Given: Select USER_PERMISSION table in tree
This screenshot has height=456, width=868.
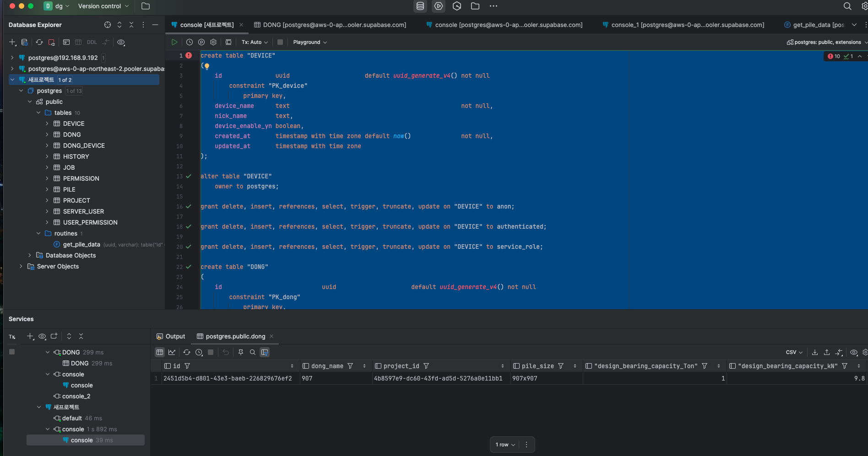Looking at the screenshot, I should coord(90,222).
